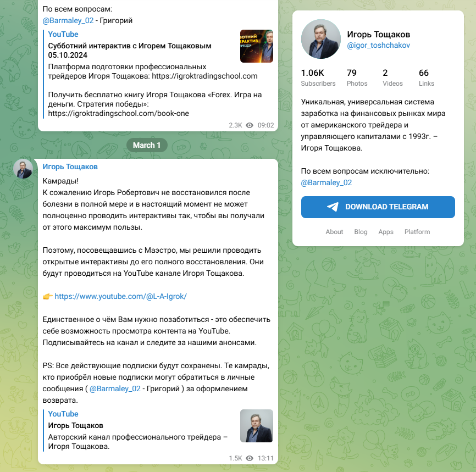
Task: Click the eye views icon beside 2.3K
Action: tap(250, 125)
